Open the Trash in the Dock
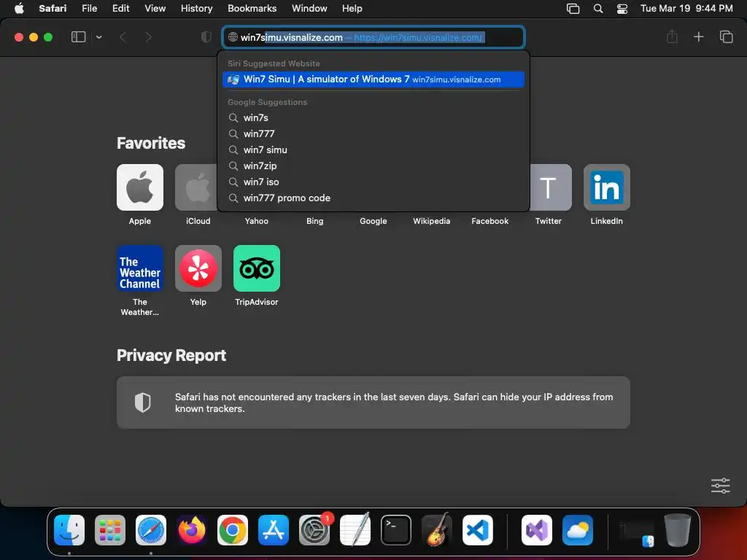The image size is (747, 560). point(678,530)
